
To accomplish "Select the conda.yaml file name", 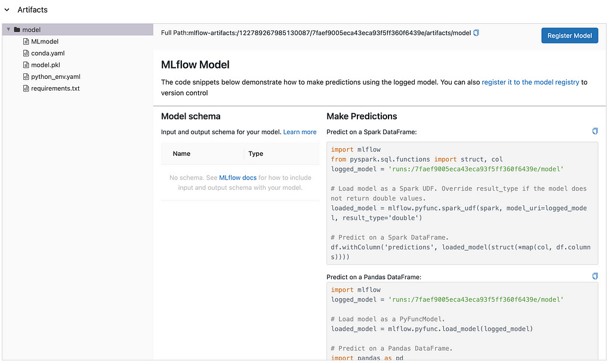I will 48,53.
